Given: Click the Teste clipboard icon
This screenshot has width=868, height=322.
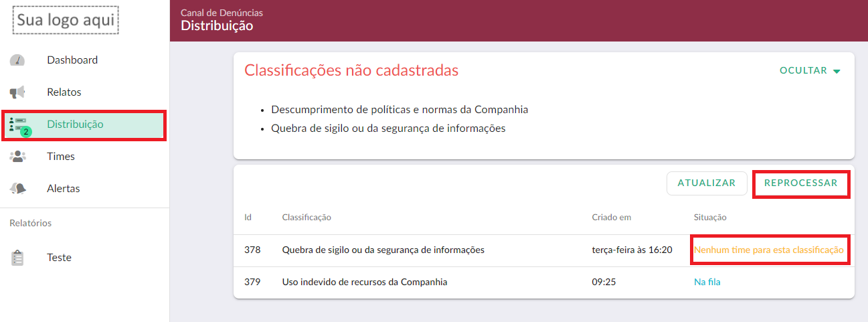Looking at the screenshot, I should tap(17, 258).
